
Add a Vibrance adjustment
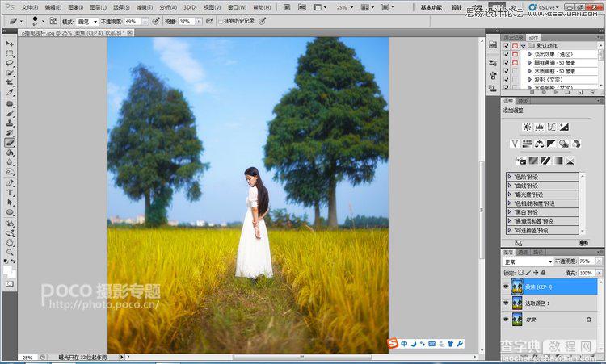coord(515,144)
